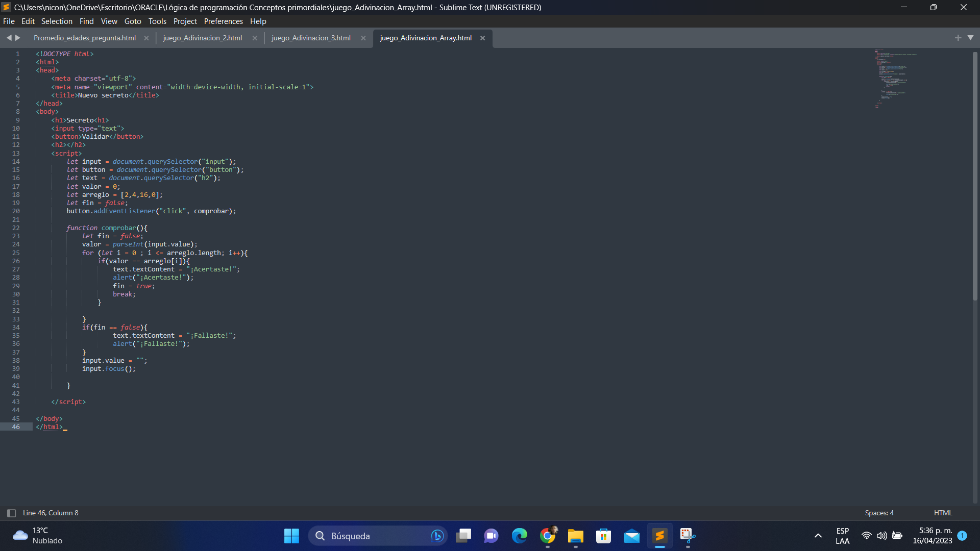Add a new tab with plus icon

click(958, 38)
